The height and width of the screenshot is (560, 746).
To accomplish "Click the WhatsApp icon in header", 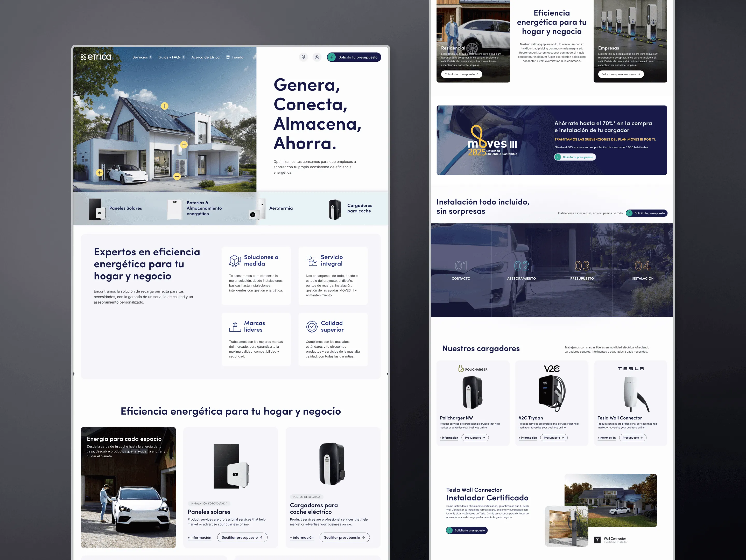I will coord(317,57).
